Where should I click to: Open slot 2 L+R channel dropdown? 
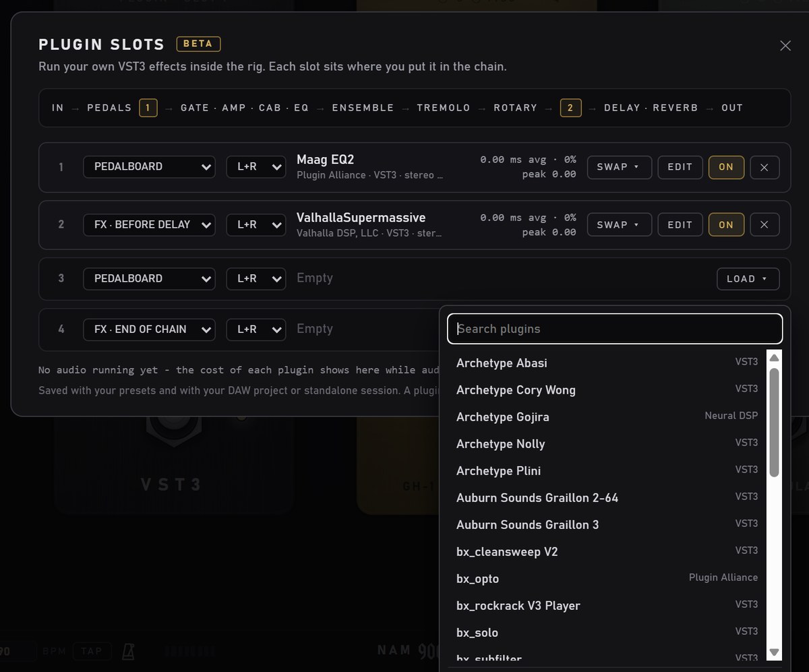pyautogui.click(x=256, y=225)
